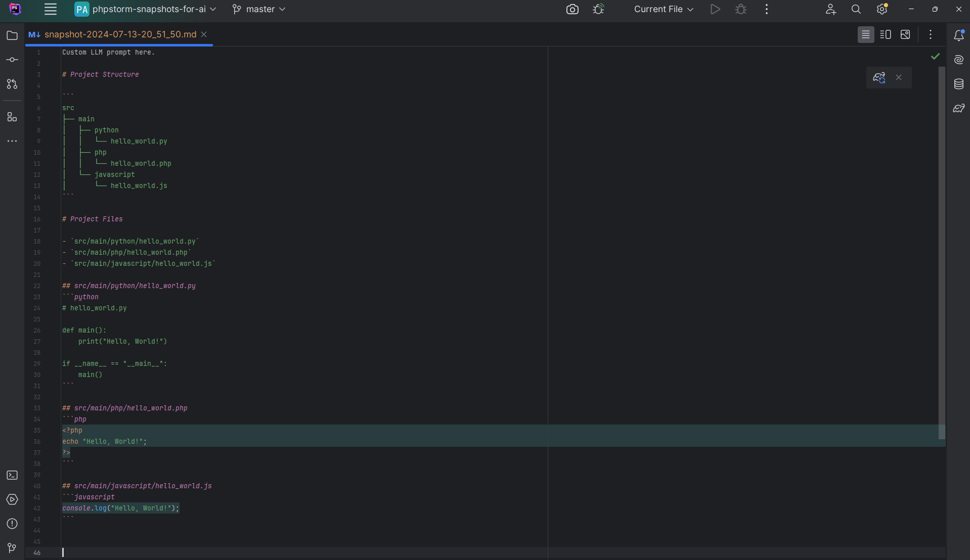This screenshot has width=970, height=560.
Task: Dismiss the floating editor toolbar with X
Action: coord(899,77)
